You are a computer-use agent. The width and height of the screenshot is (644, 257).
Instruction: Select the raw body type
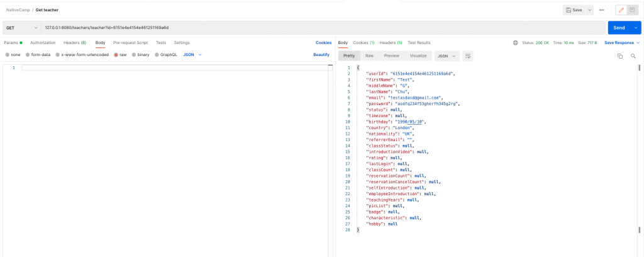pyautogui.click(x=120, y=55)
